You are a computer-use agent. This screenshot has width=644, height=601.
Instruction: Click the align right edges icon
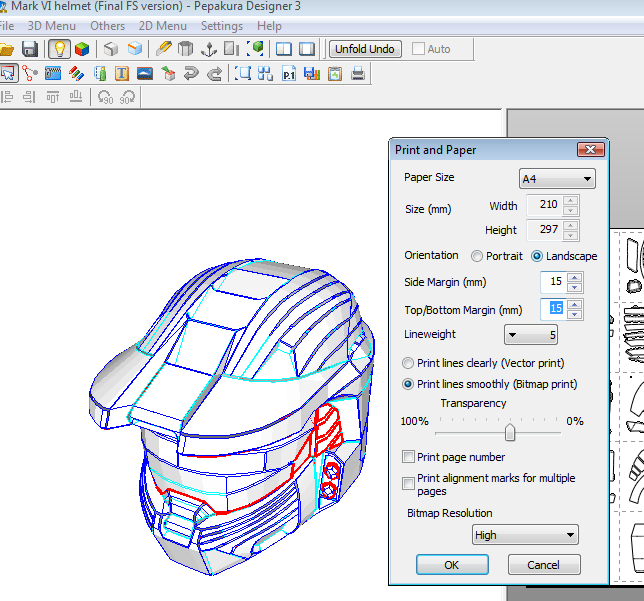(x=29, y=97)
